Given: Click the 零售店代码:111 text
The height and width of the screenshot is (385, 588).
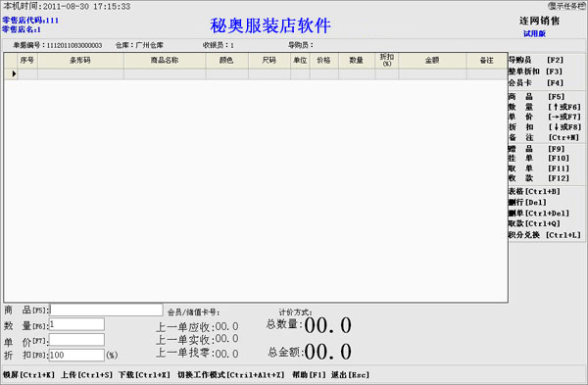Looking at the screenshot, I should 30,21.
